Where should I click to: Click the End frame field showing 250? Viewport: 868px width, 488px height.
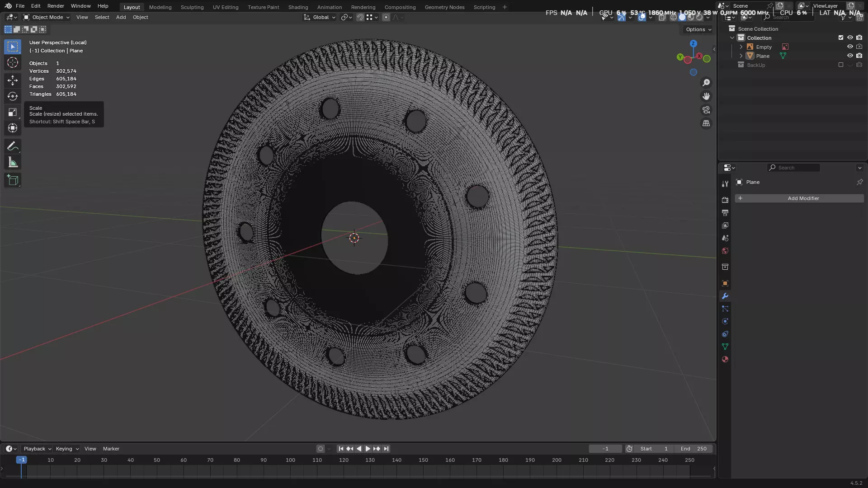pyautogui.click(x=693, y=449)
